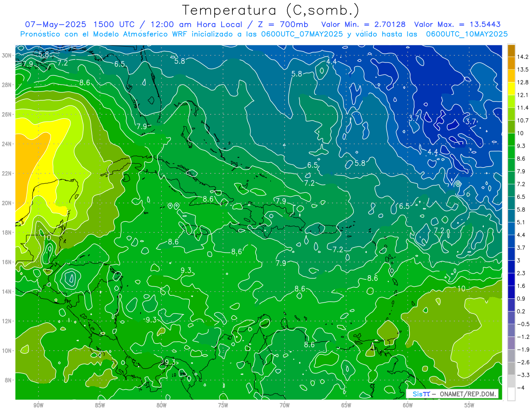Pick the legend swatch above the 14.2 label
Image resolution: width=532 pixels, height=411 pixels.
(x=511, y=50)
